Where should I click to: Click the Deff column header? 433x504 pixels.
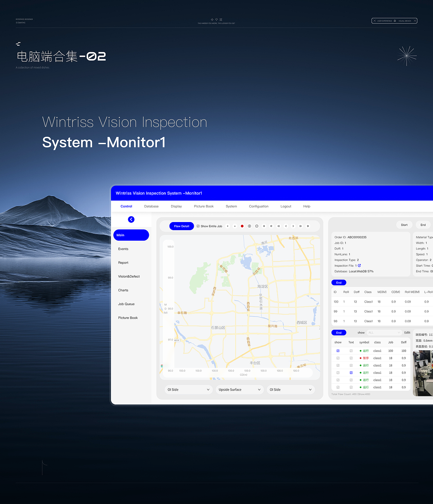pos(404,343)
